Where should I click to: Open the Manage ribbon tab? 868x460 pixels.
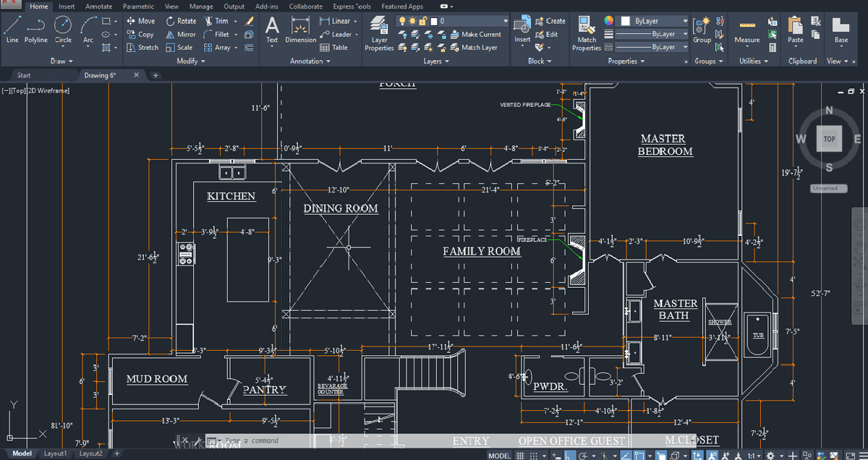pos(201,7)
